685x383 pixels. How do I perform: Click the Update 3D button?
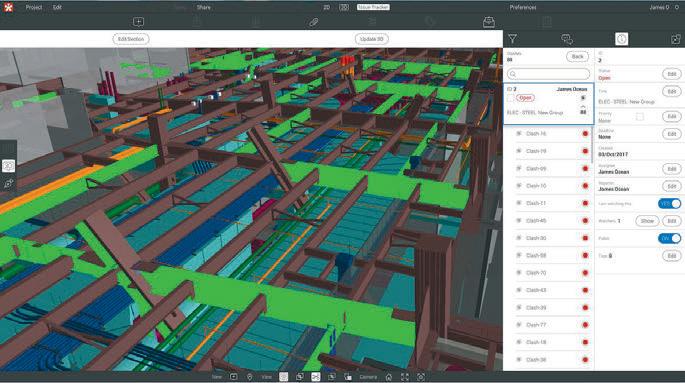(x=371, y=39)
